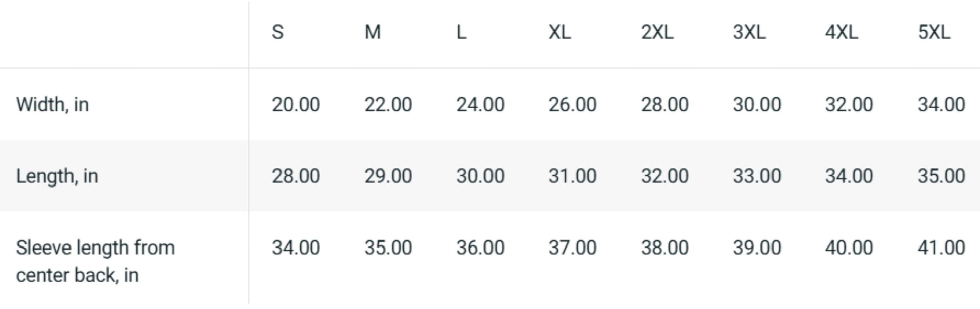Click the 29.00 length value for M
The width and height of the screenshot is (980, 309).
tap(388, 176)
